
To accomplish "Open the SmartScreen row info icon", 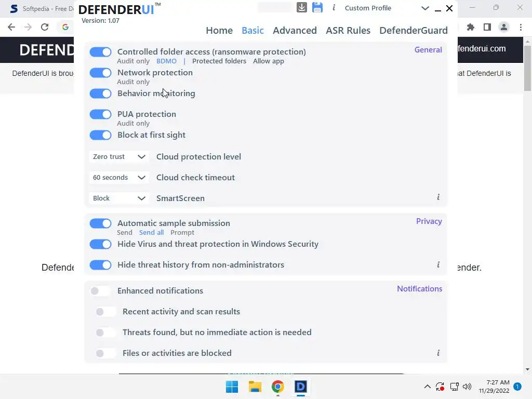I will [438, 197].
